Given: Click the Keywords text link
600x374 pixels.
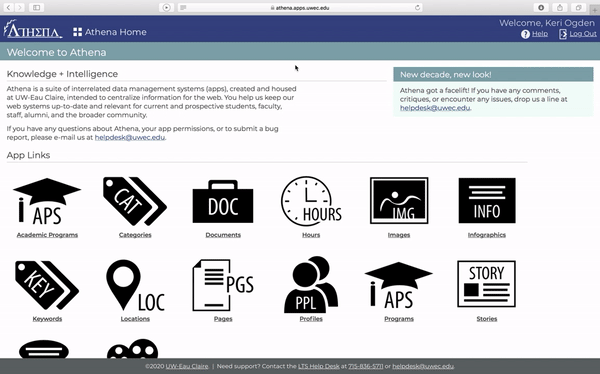Looking at the screenshot, I should [47, 318].
